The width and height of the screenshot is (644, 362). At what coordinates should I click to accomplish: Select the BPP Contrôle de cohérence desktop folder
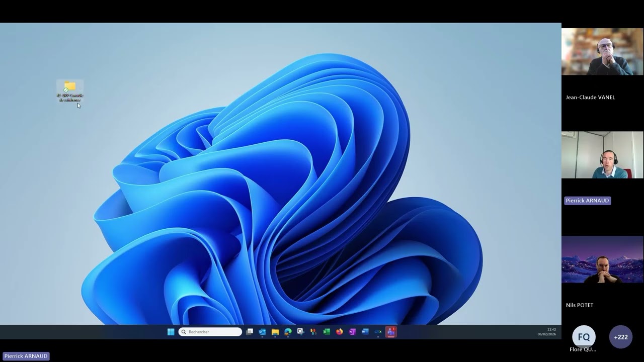point(70,91)
